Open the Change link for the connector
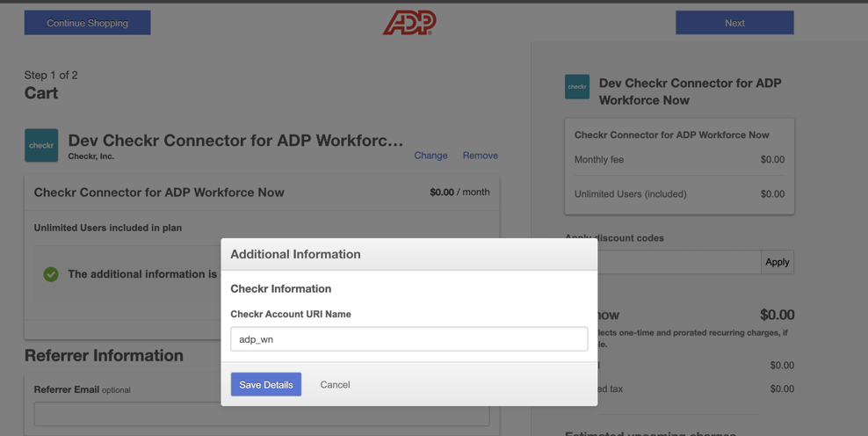 [430, 156]
